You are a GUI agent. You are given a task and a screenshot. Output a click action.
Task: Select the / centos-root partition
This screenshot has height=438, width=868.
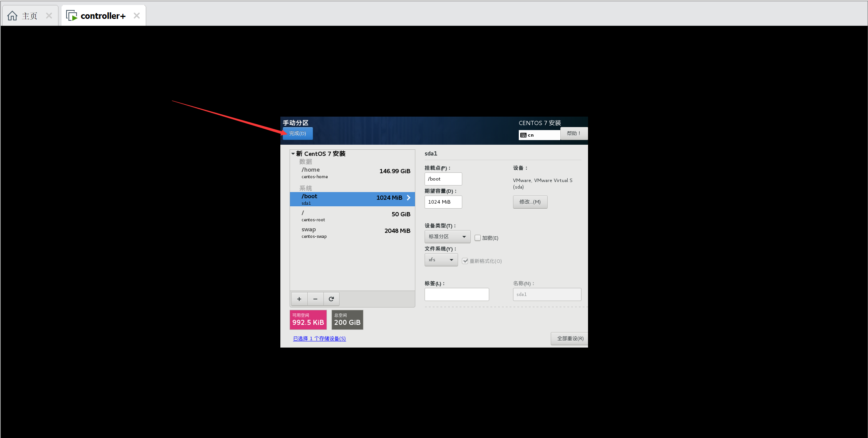(352, 216)
